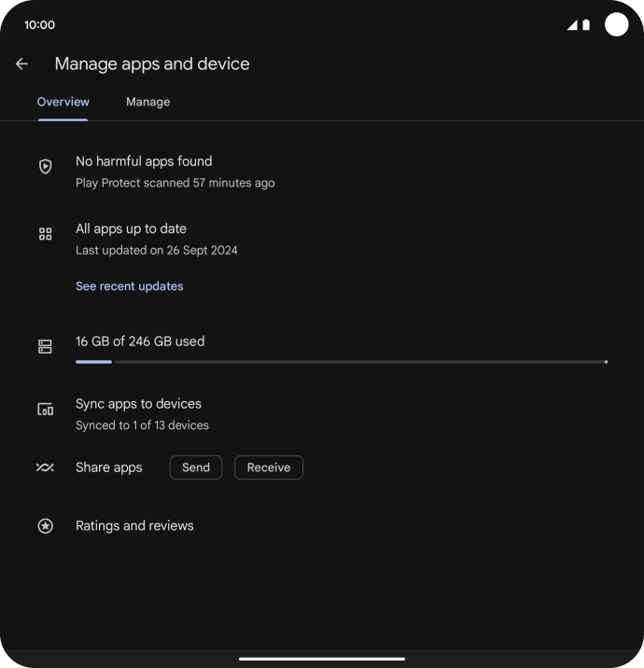Tap the back arrow icon
644x668 pixels.
click(x=21, y=64)
